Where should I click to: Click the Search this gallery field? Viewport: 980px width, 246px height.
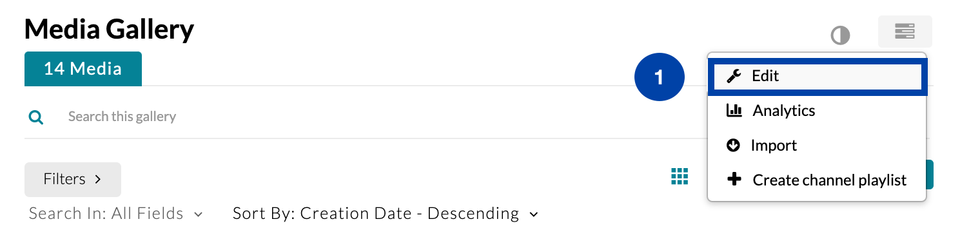pyautogui.click(x=367, y=117)
